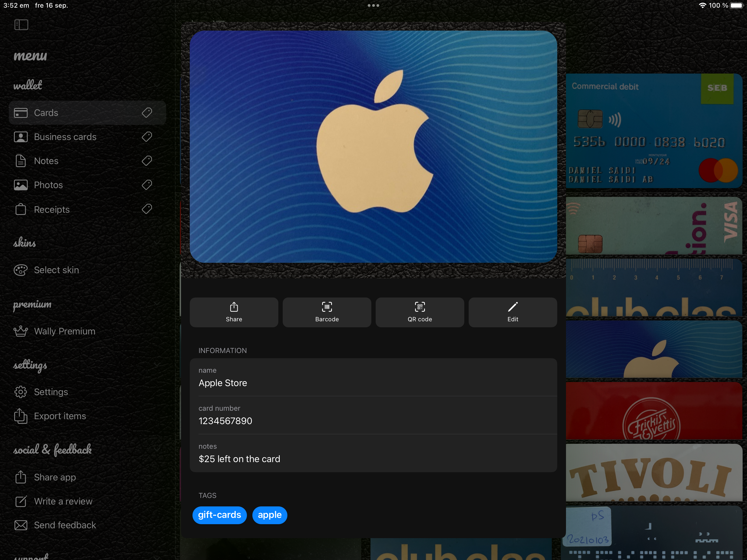
Task: Click the Cards icon in the sidebar
Action: click(21, 113)
